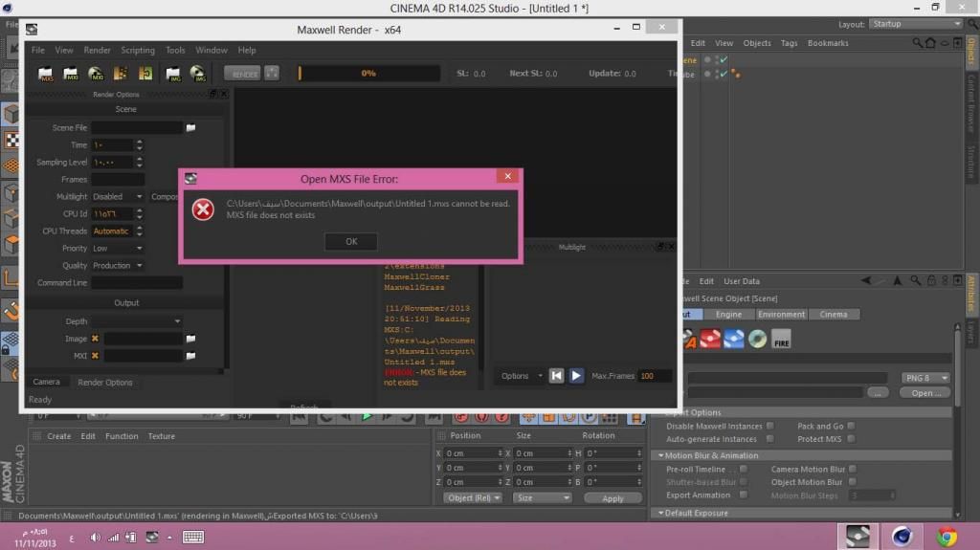Open Maxwell Scripting menu
Viewport: 980px width, 550px height.
click(x=138, y=50)
